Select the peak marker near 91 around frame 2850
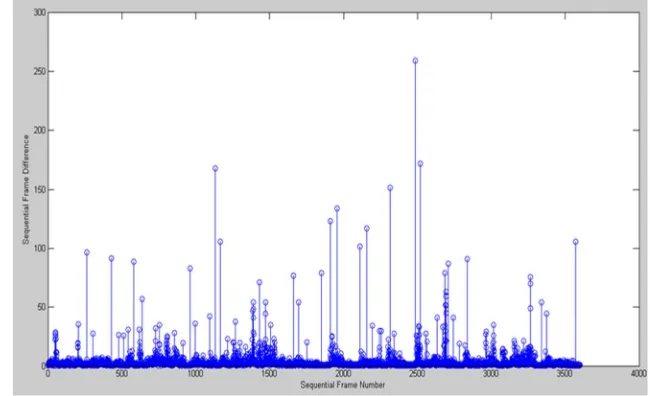Image resolution: width=650 pixels, height=396 pixels. point(467,259)
